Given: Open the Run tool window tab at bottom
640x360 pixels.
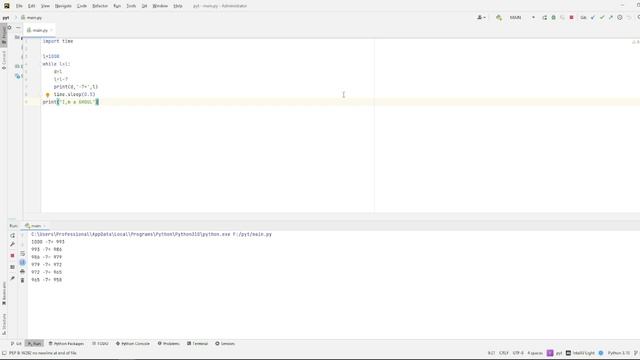Looking at the screenshot, I should coord(34,344).
